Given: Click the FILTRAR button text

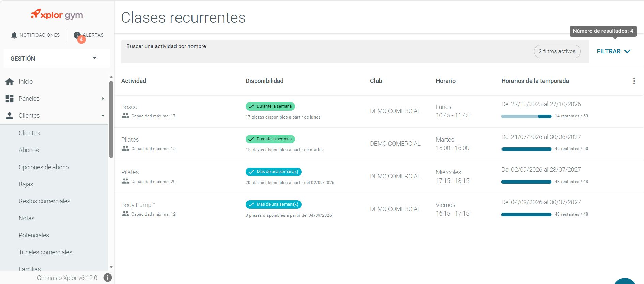Looking at the screenshot, I should tap(609, 51).
